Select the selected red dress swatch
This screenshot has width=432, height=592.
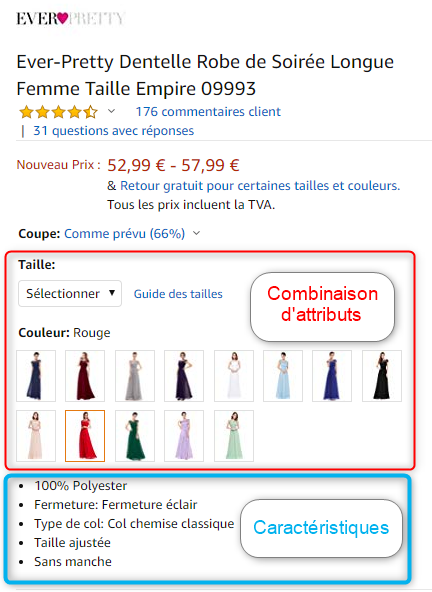[x=85, y=436]
